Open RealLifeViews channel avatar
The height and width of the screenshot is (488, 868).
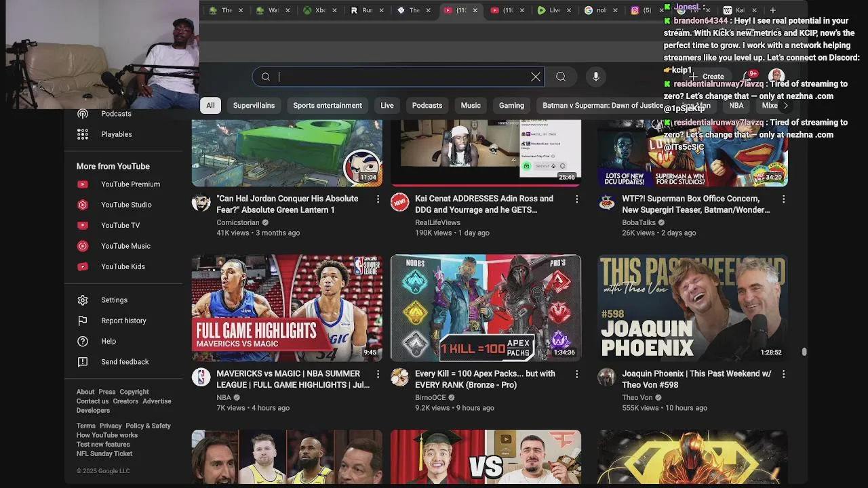[400, 202]
